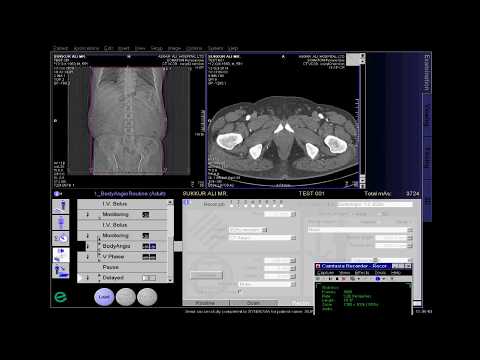The image size is (480, 360).
Task: Open the Patient menu
Action: tap(60, 48)
